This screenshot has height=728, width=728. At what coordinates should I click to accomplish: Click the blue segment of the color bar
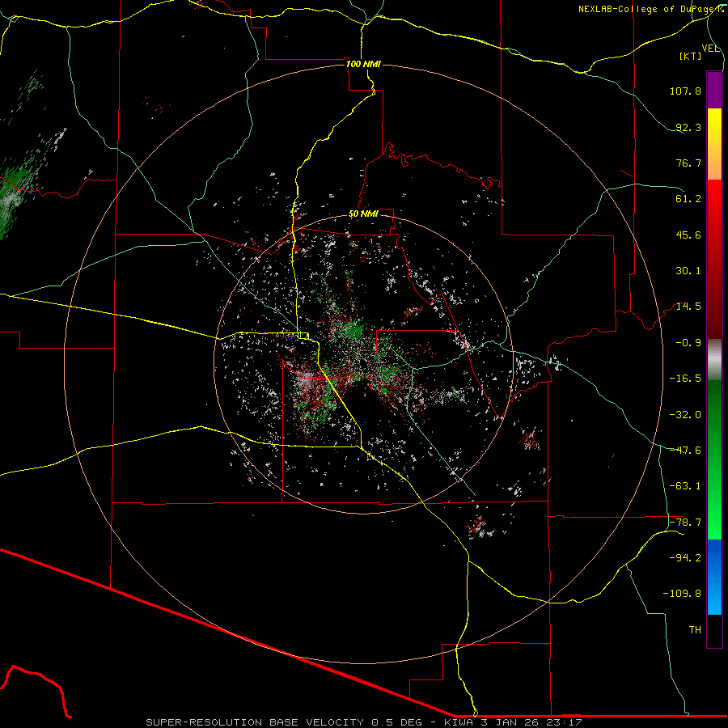point(714,577)
